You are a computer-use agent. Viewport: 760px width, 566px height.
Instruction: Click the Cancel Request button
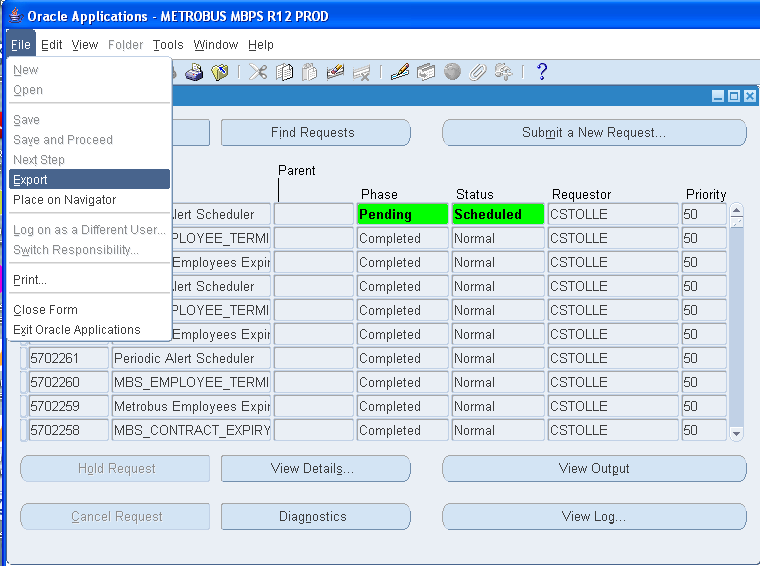click(115, 516)
